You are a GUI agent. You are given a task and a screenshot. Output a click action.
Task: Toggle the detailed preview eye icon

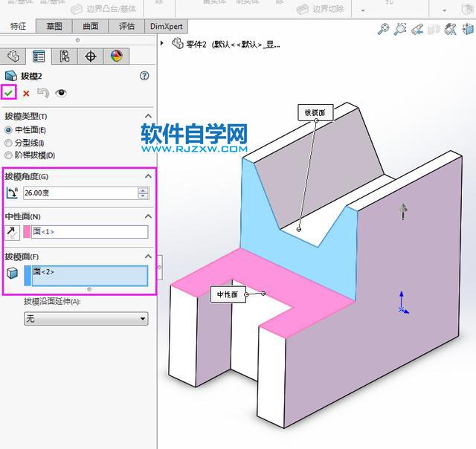61,93
